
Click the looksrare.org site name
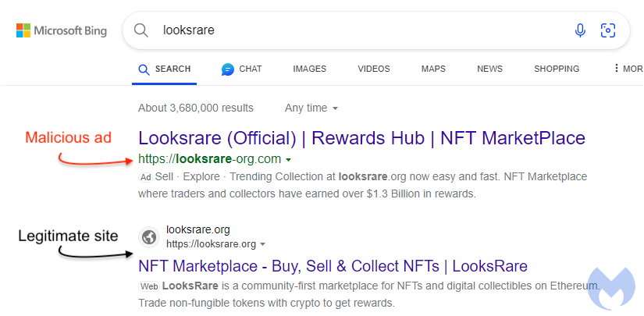pos(198,229)
